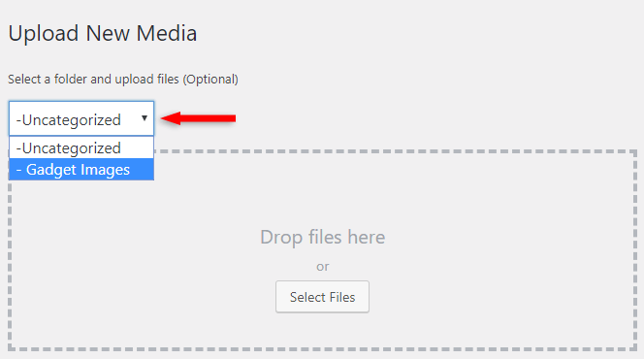Image resolution: width=644 pixels, height=359 pixels.
Task: Click the Drop files here text
Action: (322, 237)
